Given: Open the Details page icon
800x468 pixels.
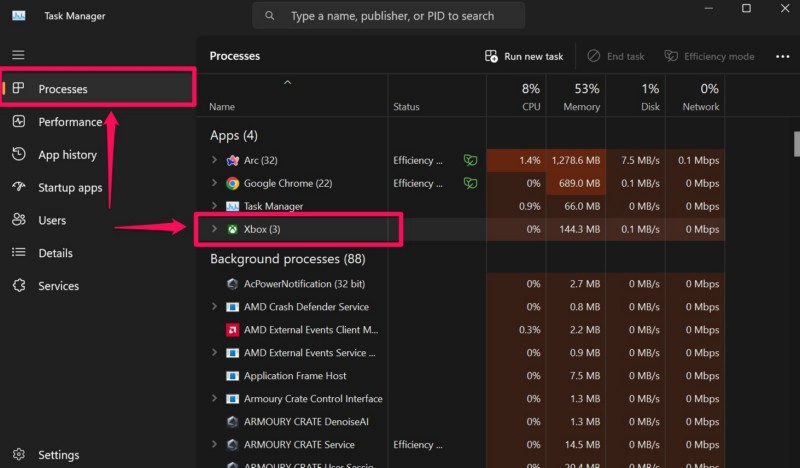Looking at the screenshot, I should coord(19,253).
